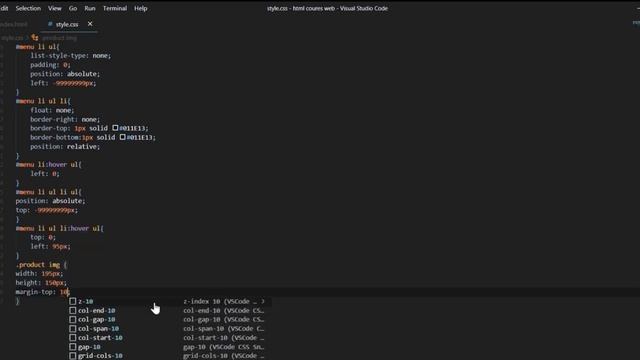Place cursor on 'list-style-type: none;' line

pos(70,56)
